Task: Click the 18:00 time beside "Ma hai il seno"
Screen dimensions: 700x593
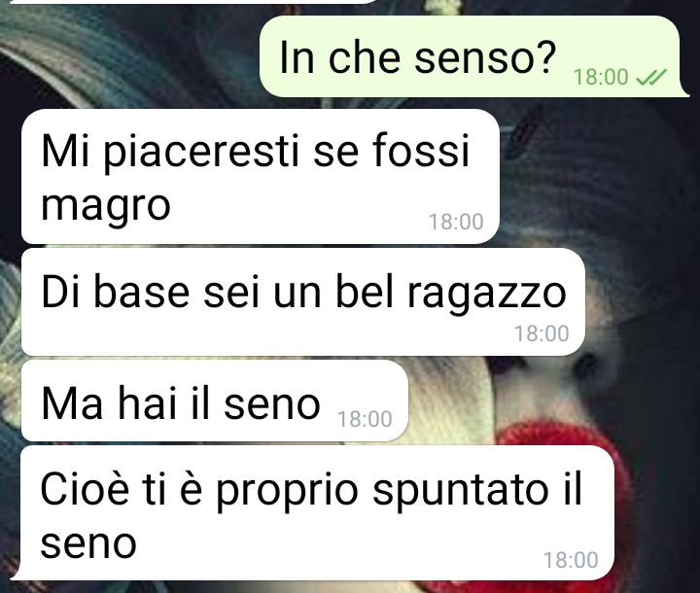Action: (x=365, y=419)
